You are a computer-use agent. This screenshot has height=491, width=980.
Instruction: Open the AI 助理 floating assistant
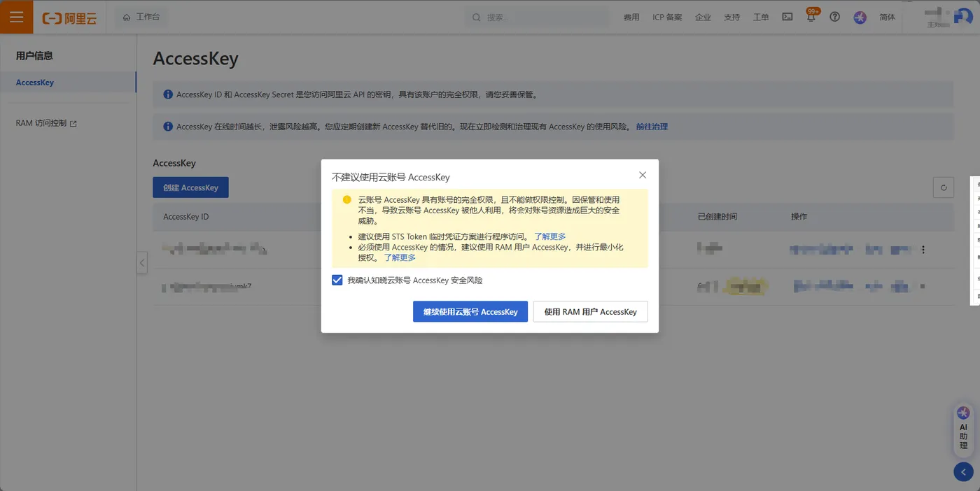[x=963, y=429]
